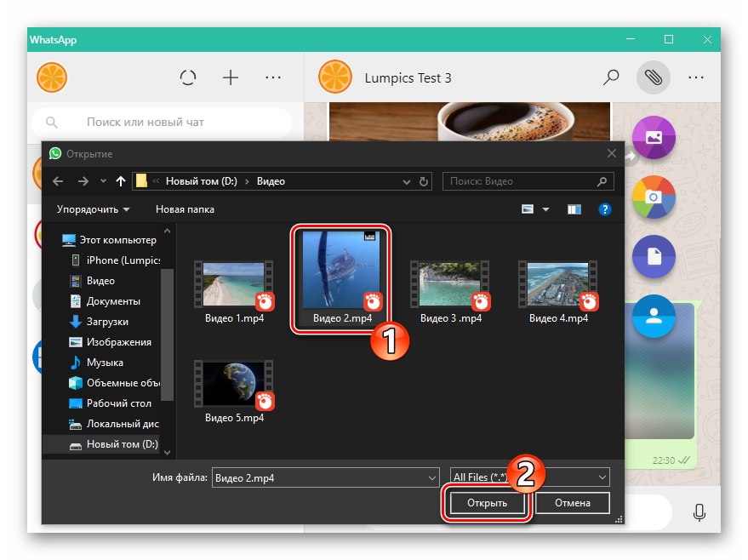The height and width of the screenshot is (560, 748).
Task: Select the Видео 2.mp4 file
Action: coord(341,277)
